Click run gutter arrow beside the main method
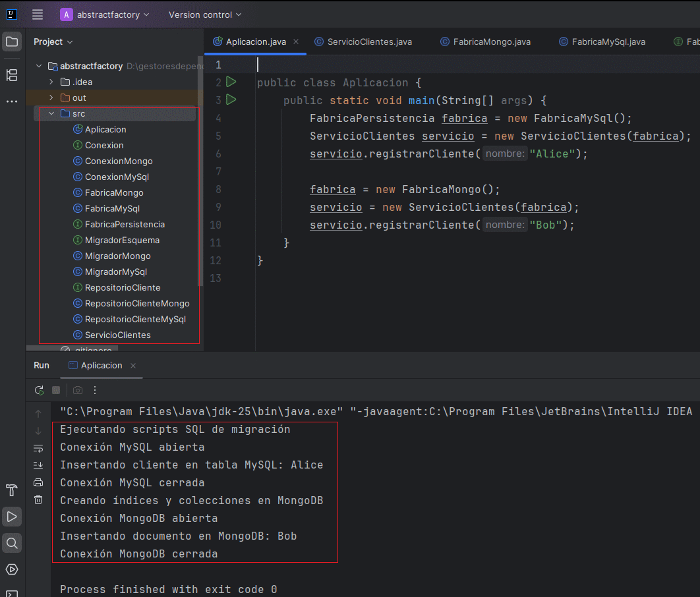700x597 pixels. point(231,100)
